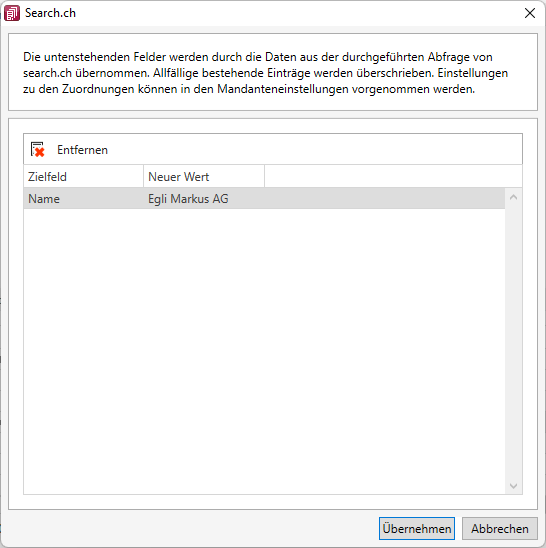Click the divider between Zielfeld and Neuer Wert
546x548 pixels.
coord(143,176)
